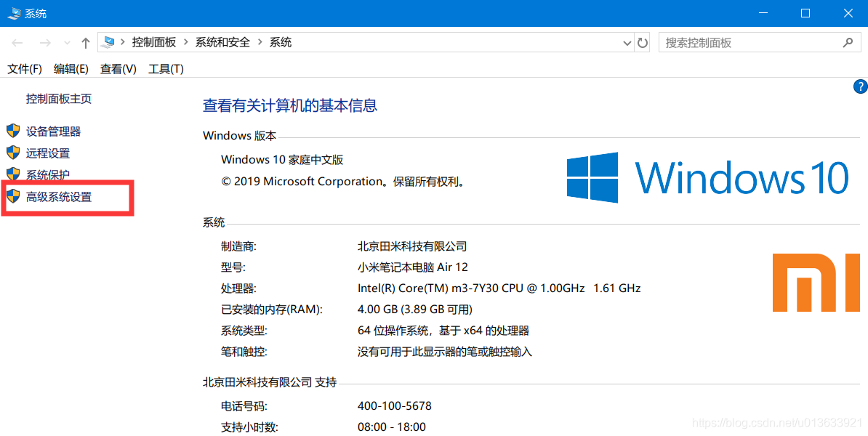
Task: Click the computer icon in address bar
Action: pos(109,42)
